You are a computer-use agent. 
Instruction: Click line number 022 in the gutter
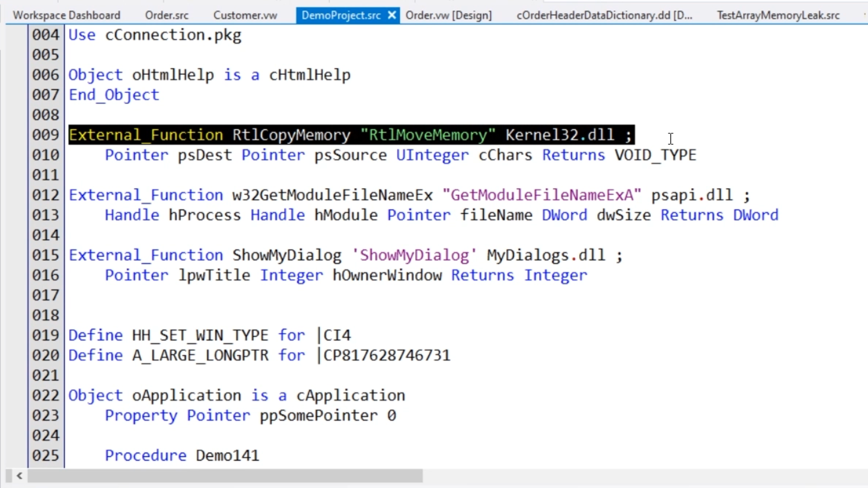coord(45,395)
